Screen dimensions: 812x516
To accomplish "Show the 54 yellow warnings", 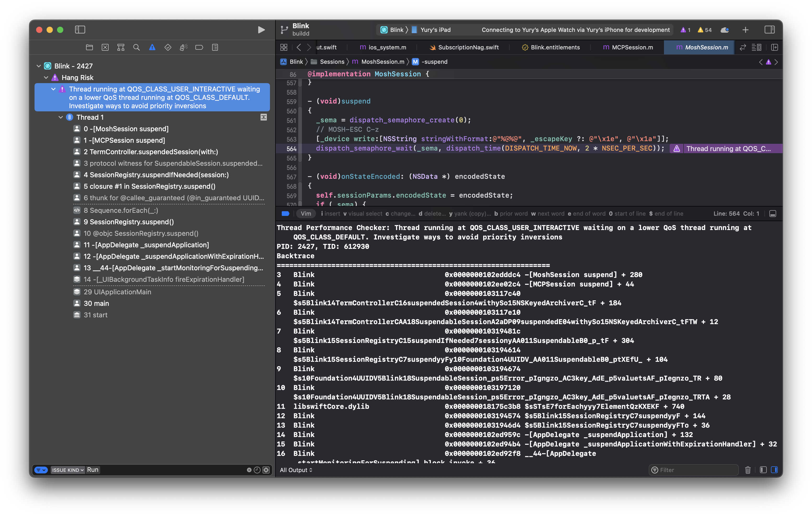I will tap(705, 30).
